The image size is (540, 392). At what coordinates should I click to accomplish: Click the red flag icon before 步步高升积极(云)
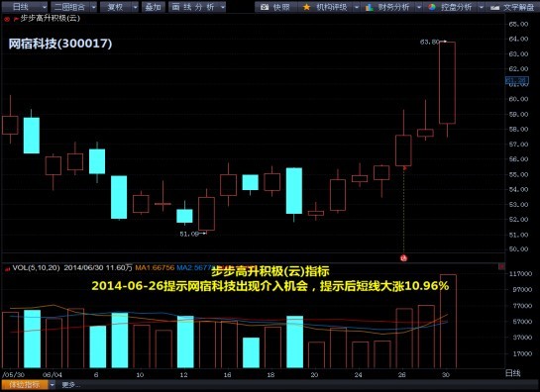point(16,19)
